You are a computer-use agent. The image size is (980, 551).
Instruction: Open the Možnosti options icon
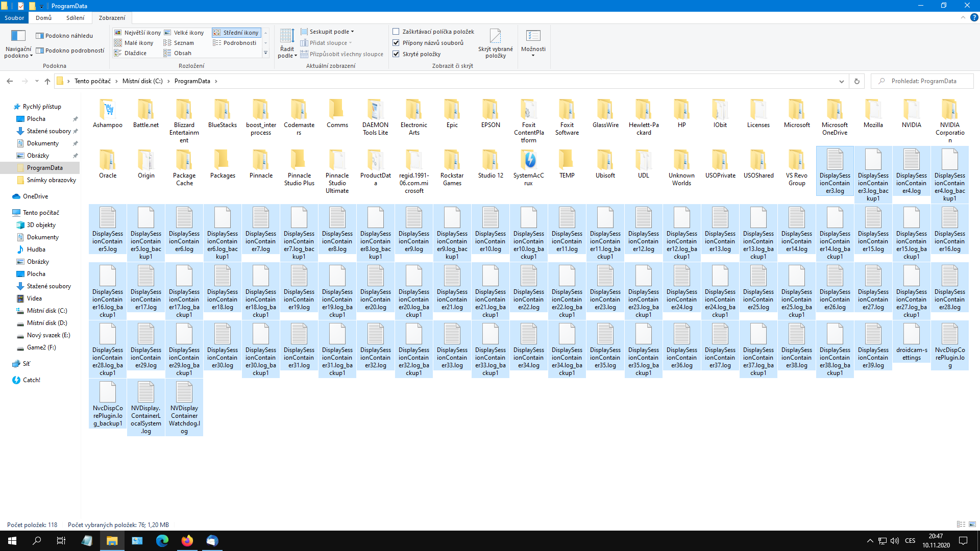(533, 36)
